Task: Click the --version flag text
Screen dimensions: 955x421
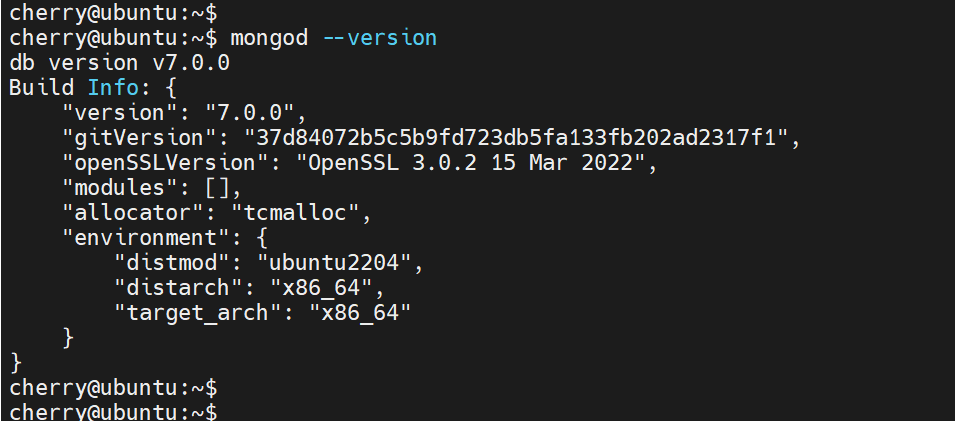Action: 380,38
